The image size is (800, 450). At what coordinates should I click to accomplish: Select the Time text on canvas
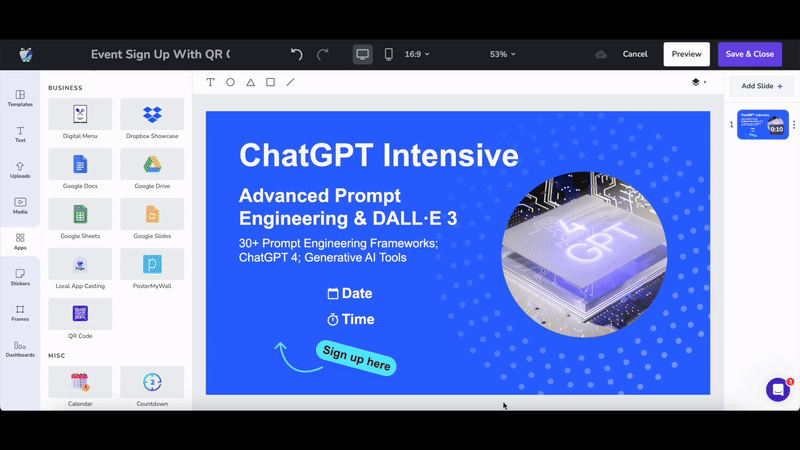pyautogui.click(x=358, y=319)
